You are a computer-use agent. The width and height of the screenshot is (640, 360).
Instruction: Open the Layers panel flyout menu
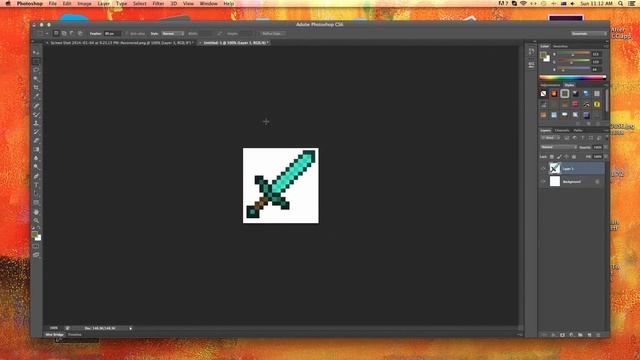tap(606, 130)
